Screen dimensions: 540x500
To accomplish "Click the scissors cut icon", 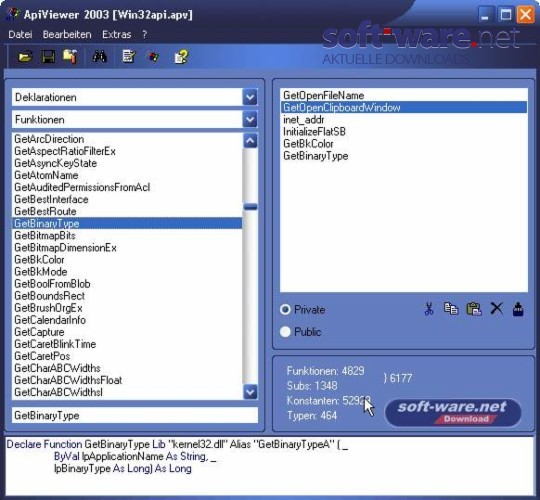I will (x=429, y=309).
